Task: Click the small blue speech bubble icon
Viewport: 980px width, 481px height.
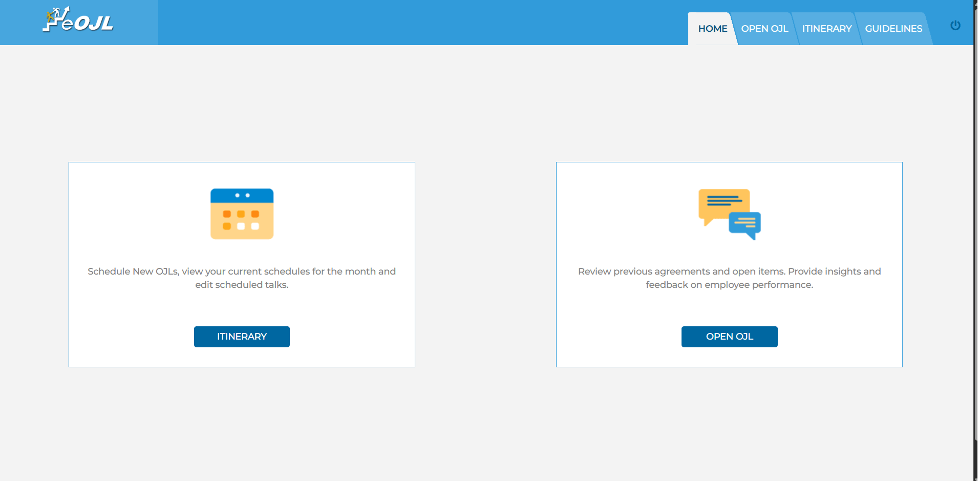Action: point(745,224)
